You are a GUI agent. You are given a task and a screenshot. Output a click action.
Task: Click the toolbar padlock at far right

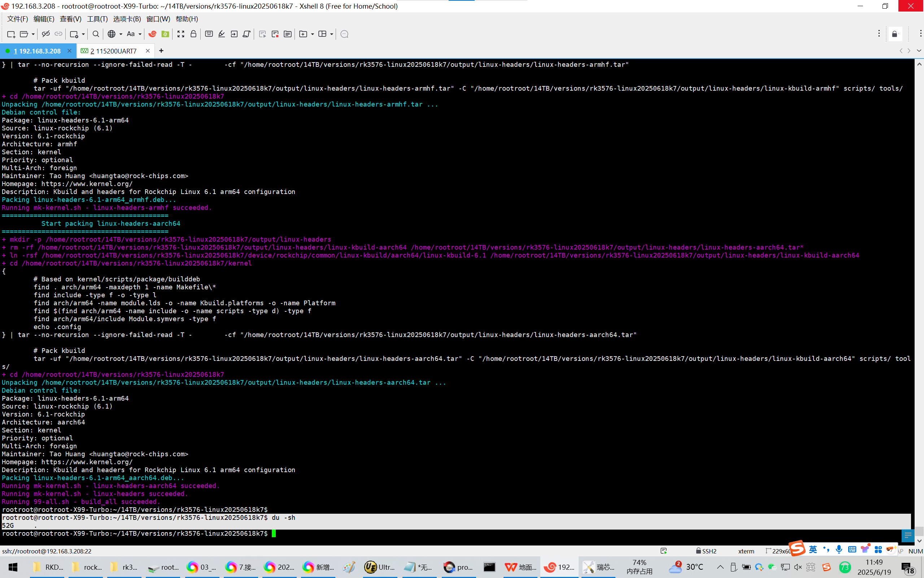[895, 34]
